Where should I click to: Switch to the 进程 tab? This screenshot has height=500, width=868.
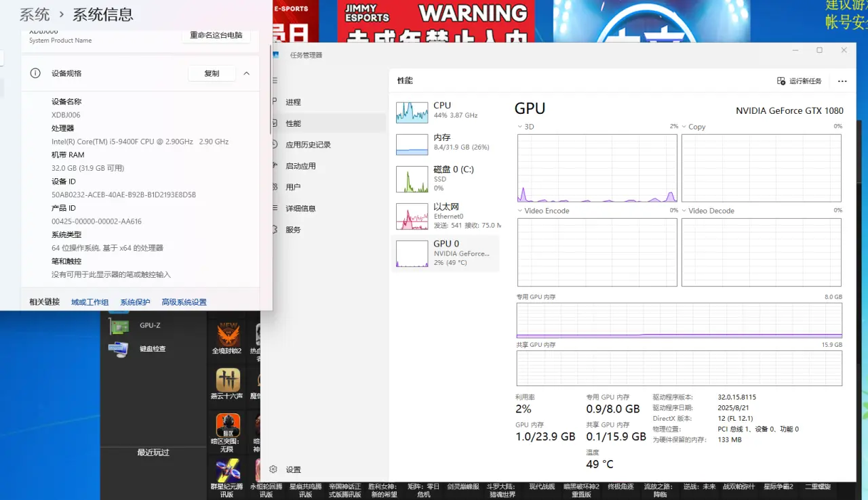[x=293, y=102]
